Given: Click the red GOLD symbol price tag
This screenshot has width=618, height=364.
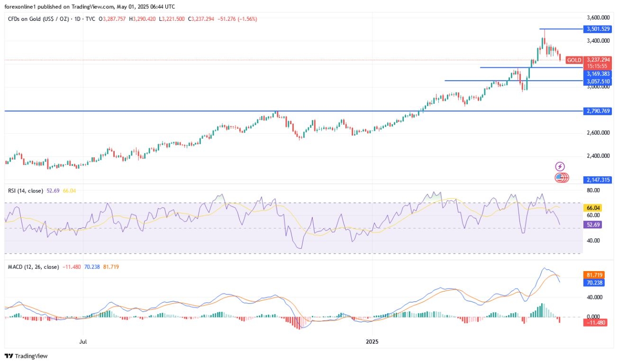Looking at the screenshot, I should coord(574,60).
